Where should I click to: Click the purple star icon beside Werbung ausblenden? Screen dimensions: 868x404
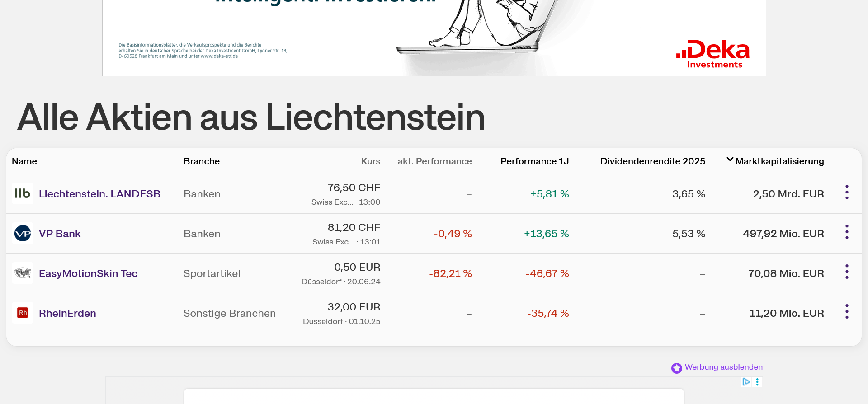[676, 368]
